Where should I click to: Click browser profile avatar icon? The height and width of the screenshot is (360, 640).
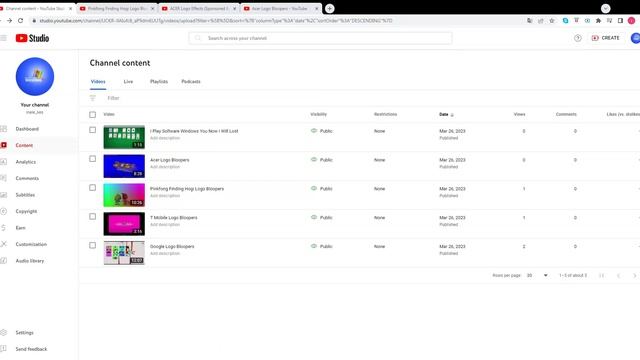pos(631,20)
